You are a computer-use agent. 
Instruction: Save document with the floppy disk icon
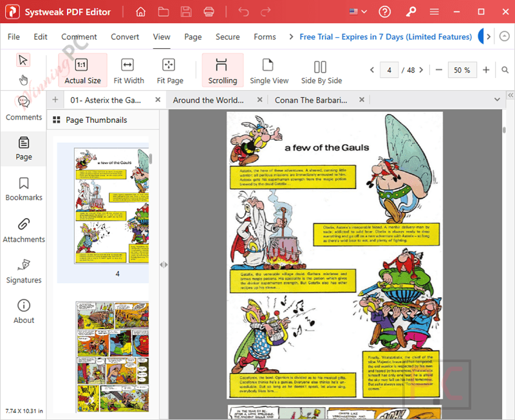186,12
